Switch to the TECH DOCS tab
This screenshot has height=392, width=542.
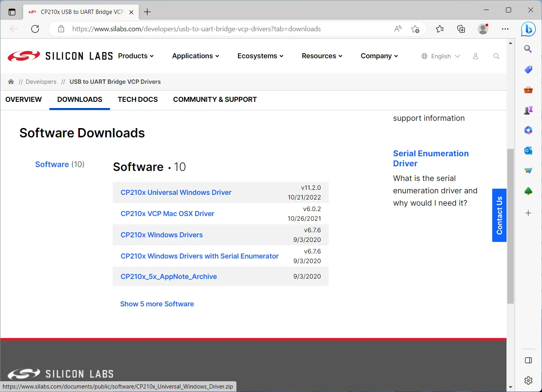coord(138,100)
